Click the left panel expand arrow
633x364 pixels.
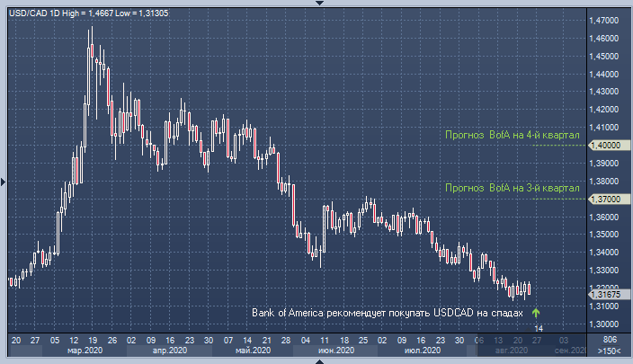click(4, 182)
